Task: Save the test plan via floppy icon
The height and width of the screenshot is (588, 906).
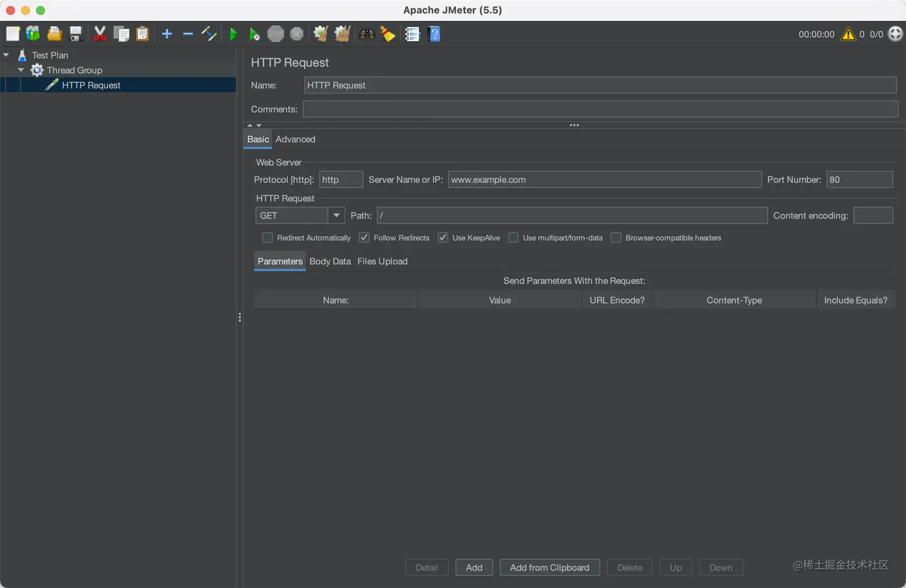Action: point(75,34)
